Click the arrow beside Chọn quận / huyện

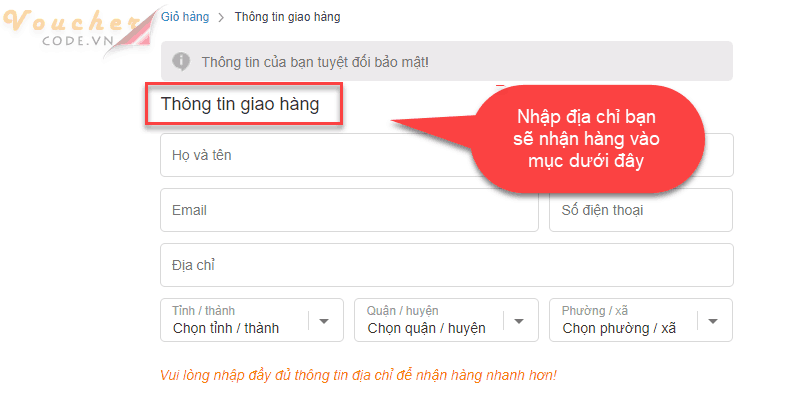(519, 321)
